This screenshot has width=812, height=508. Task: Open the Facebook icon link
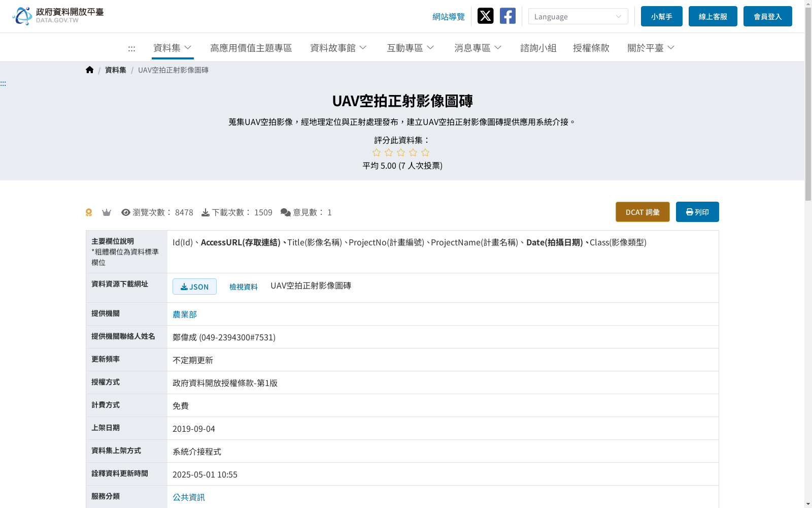(x=507, y=16)
